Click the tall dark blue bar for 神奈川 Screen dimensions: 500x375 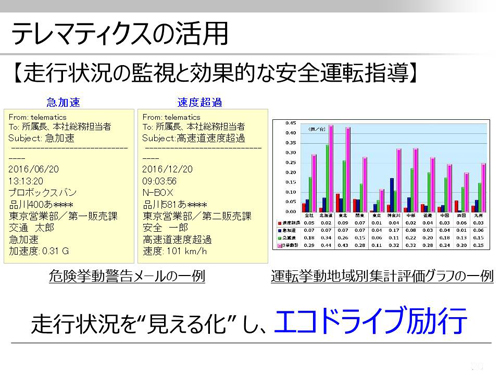[x=392, y=195]
